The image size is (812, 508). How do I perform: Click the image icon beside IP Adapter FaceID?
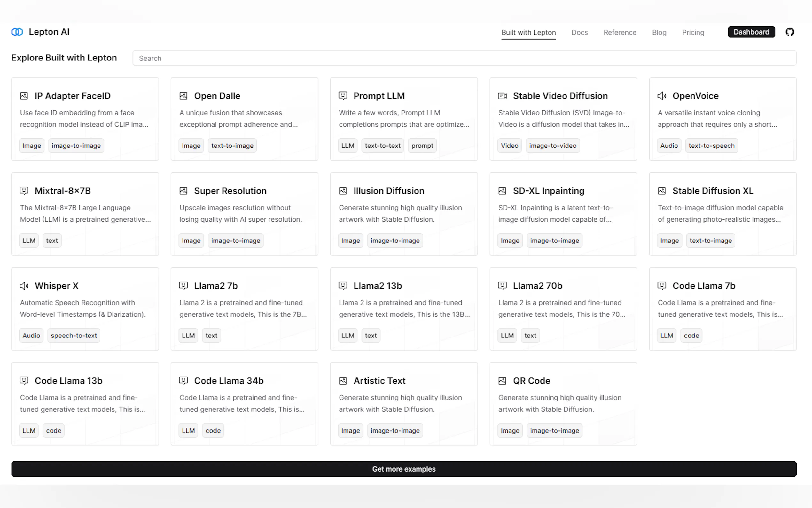click(x=24, y=96)
